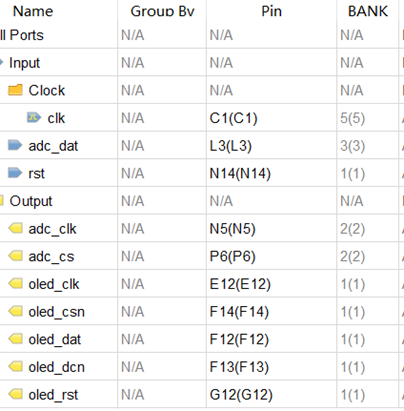Image resolution: width=404 pixels, height=411 pixels.
Task: Click the Group By column header
Action: click(162, 11)
